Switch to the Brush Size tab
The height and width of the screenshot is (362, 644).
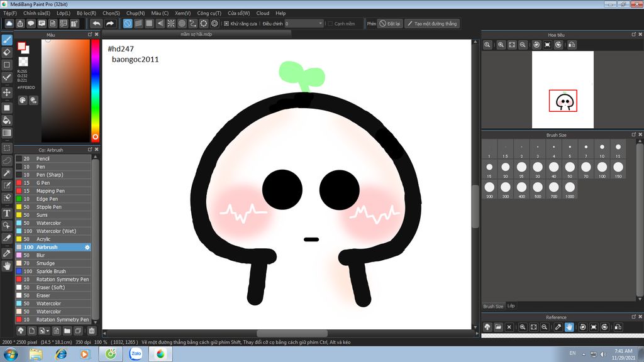coord(493,306)
